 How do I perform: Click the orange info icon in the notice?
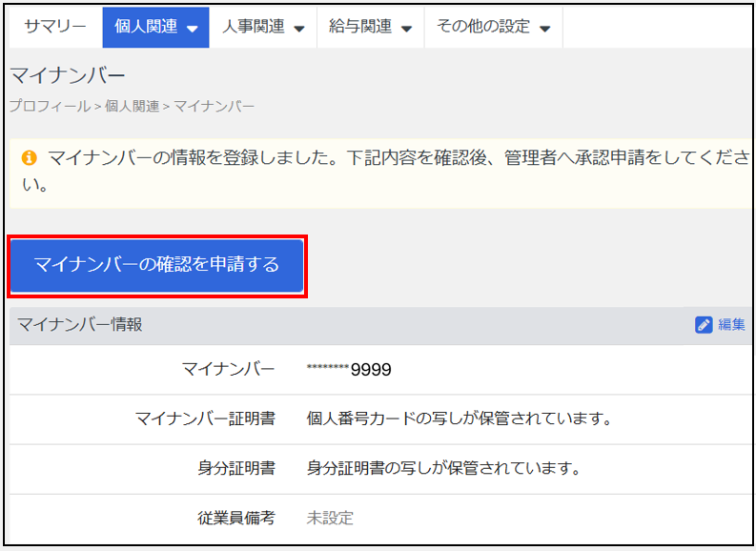(29, 157)
